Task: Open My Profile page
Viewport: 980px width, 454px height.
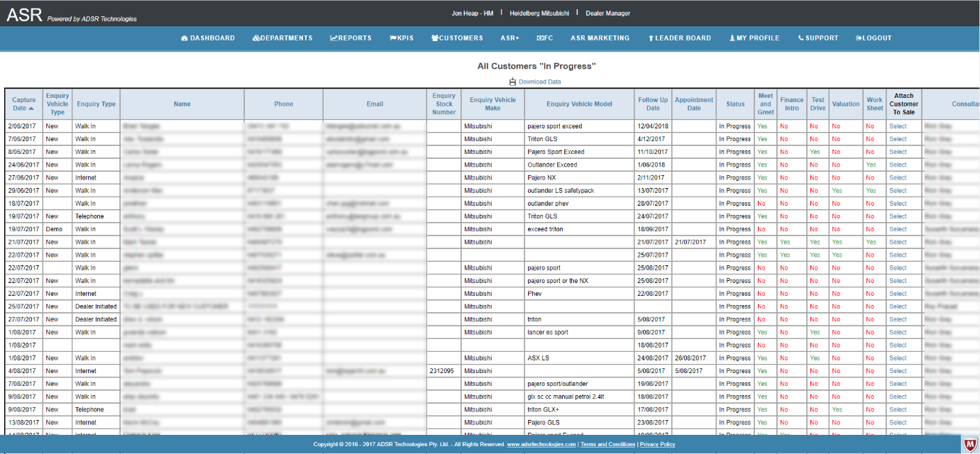Action: (754, 38)
